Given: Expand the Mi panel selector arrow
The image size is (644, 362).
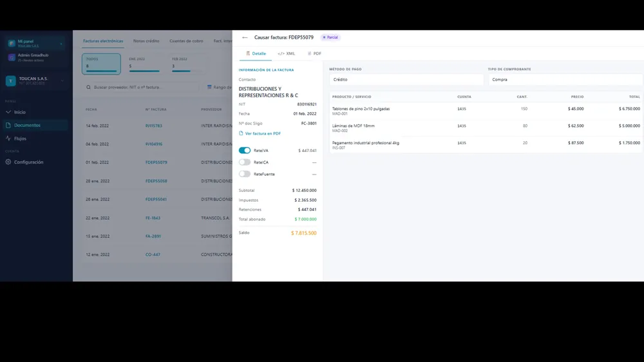Looking at the screenshot, I should [61, 44].
